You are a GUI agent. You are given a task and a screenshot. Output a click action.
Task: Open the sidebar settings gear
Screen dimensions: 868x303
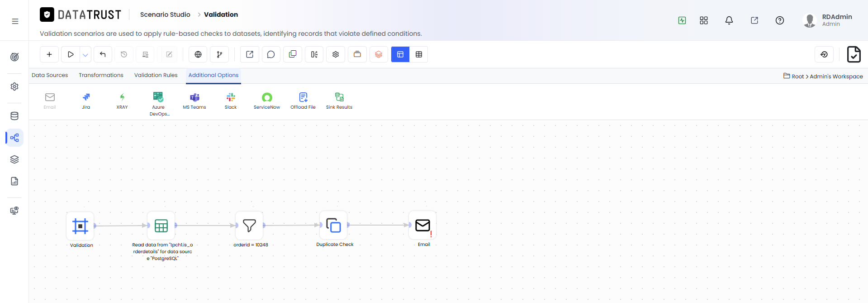pos(14,87)
